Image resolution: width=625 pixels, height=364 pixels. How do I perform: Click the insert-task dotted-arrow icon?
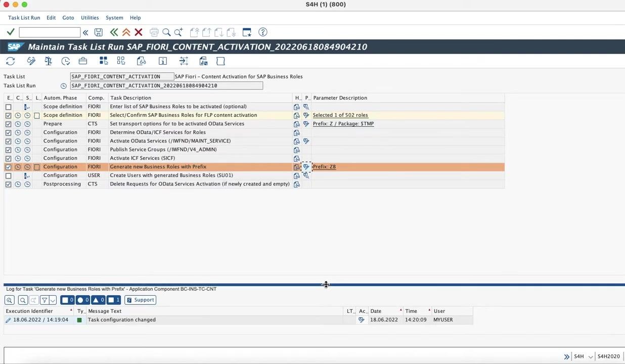184,61
